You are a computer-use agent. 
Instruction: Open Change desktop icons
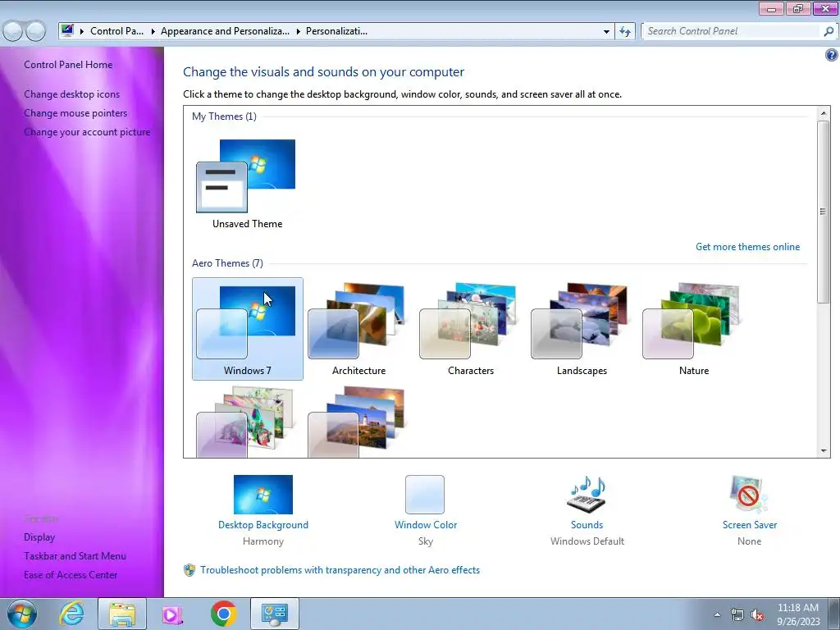[72, 94]
